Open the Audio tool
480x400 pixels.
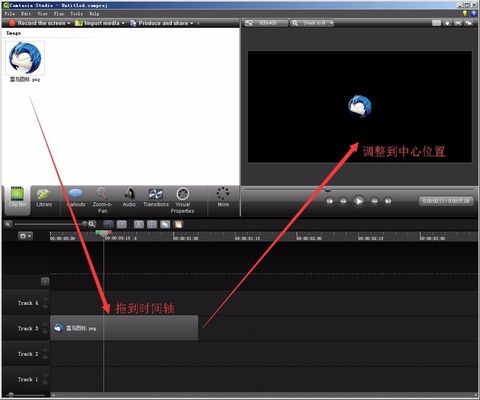tap(129, 198)
